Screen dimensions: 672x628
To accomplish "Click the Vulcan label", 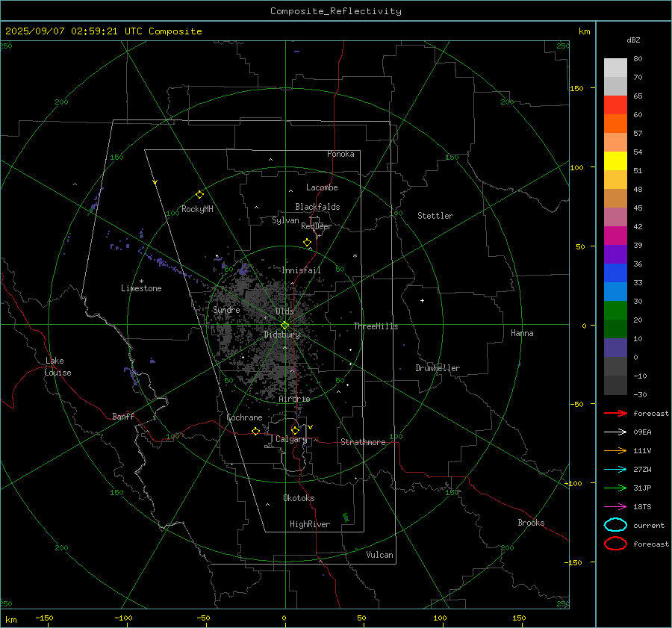I will 379,555.
